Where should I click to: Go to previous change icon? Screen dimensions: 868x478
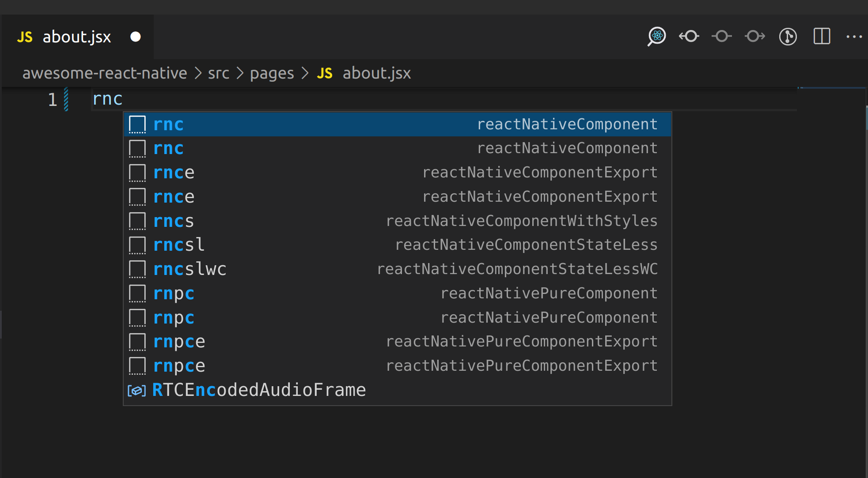pos(689,36)
